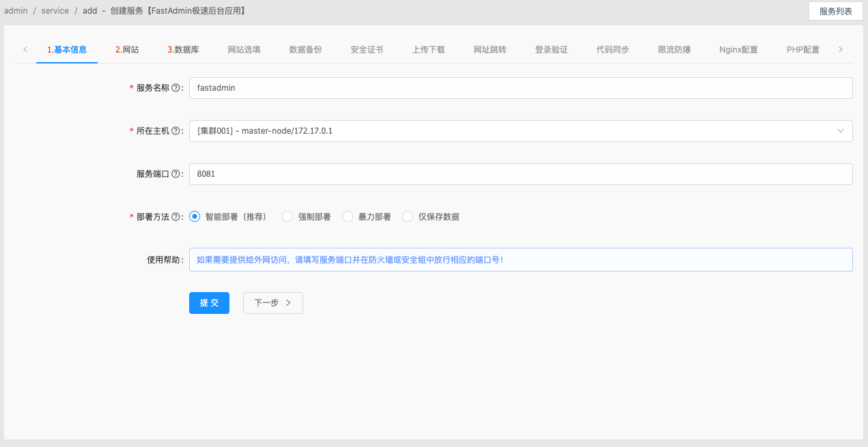Select the 暴力部署 radio option
868x447 pixels.
[x=347, y=216]
